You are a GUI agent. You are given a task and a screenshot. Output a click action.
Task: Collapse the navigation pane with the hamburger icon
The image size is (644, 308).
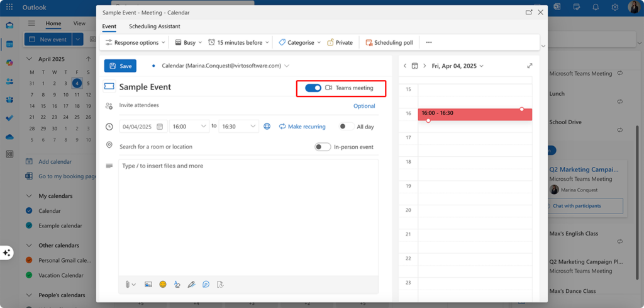pyautogui.click(x=31, y=23)
